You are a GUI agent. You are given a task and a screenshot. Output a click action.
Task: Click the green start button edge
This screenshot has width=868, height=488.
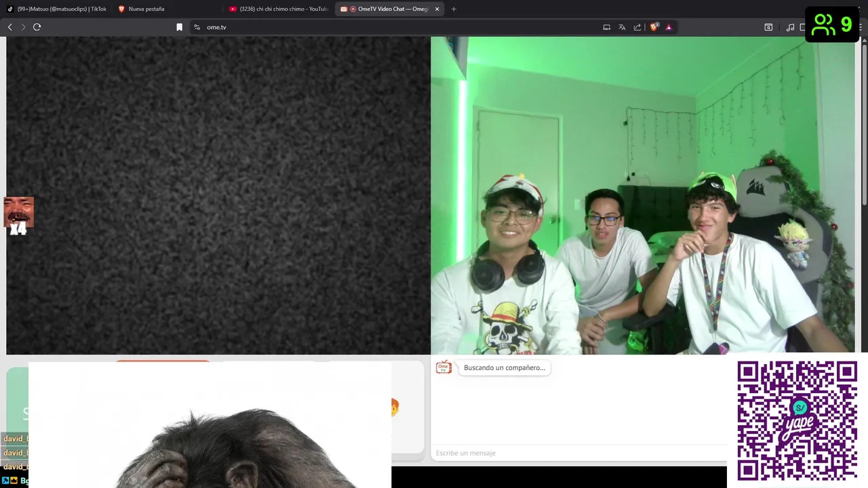pyautogui.click(x=17, y=400)
